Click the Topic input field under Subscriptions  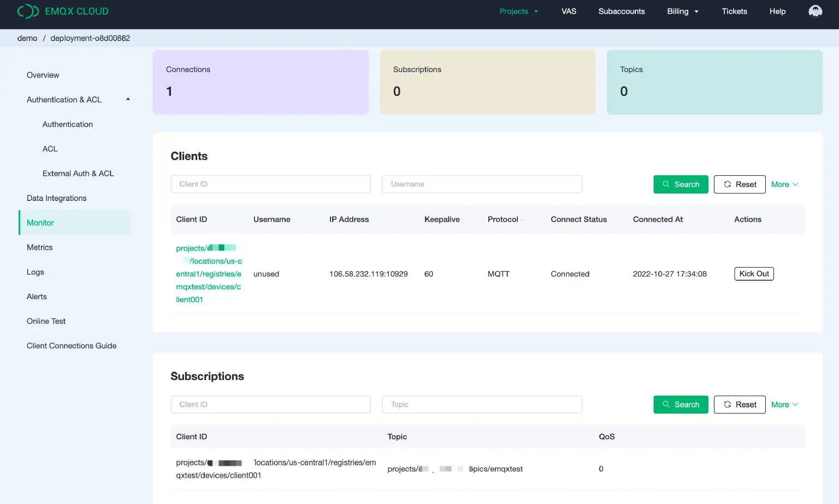point(482,404)
